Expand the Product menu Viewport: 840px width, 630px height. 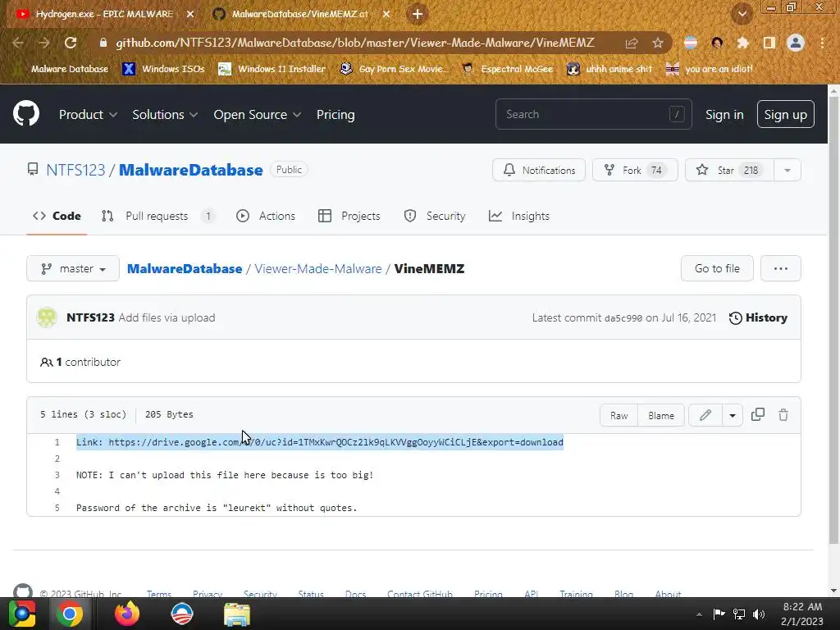pos(88,114)
